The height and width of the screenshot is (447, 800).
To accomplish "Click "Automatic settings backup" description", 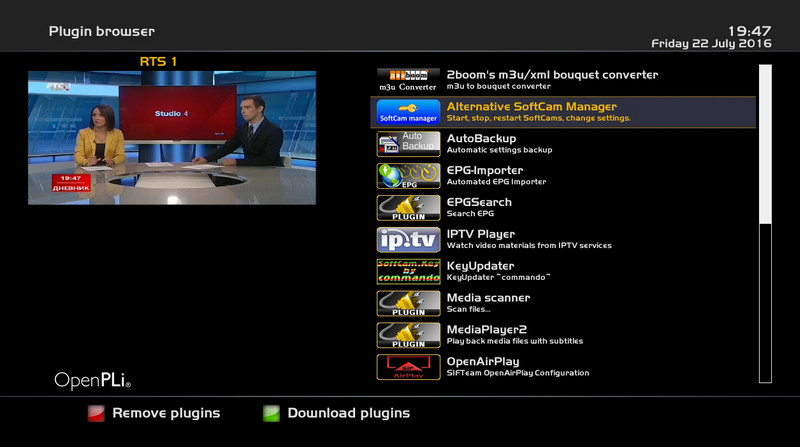I will coord(499,150).
